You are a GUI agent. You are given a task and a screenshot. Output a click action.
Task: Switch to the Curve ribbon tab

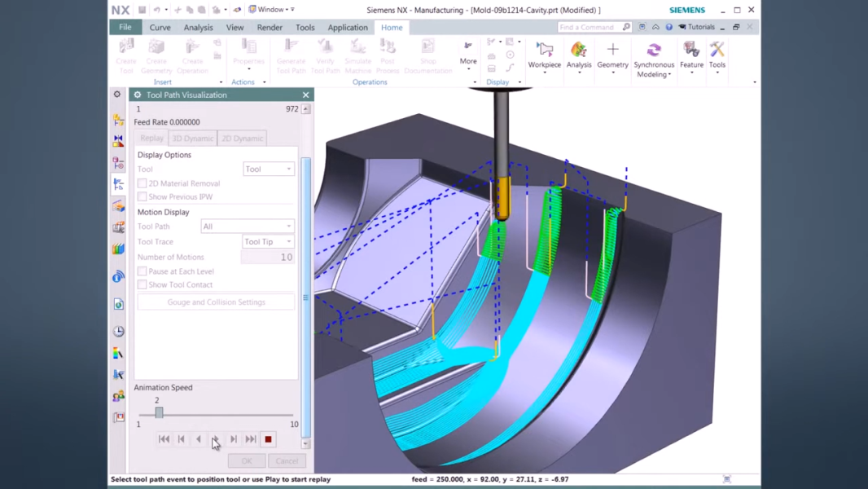[x=160, y=27]
